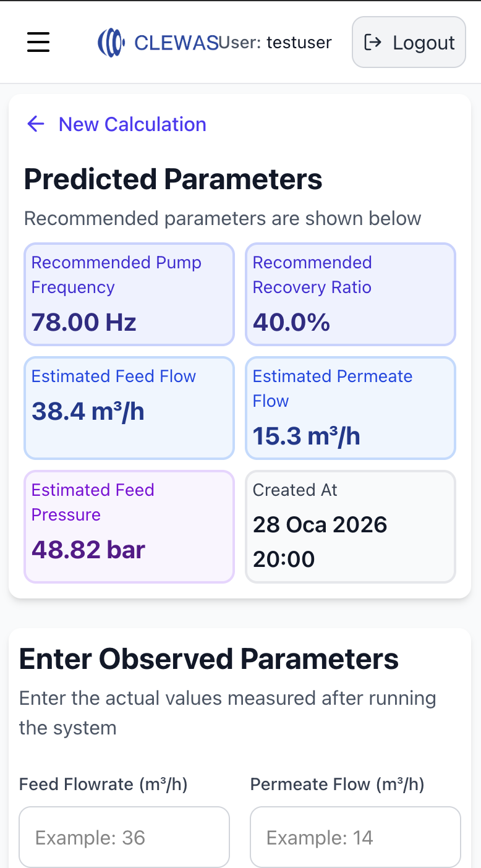Click the Estimated Feed Flow card
The height and width of the screenshot is (868, 481).
[x=129, y=408]
